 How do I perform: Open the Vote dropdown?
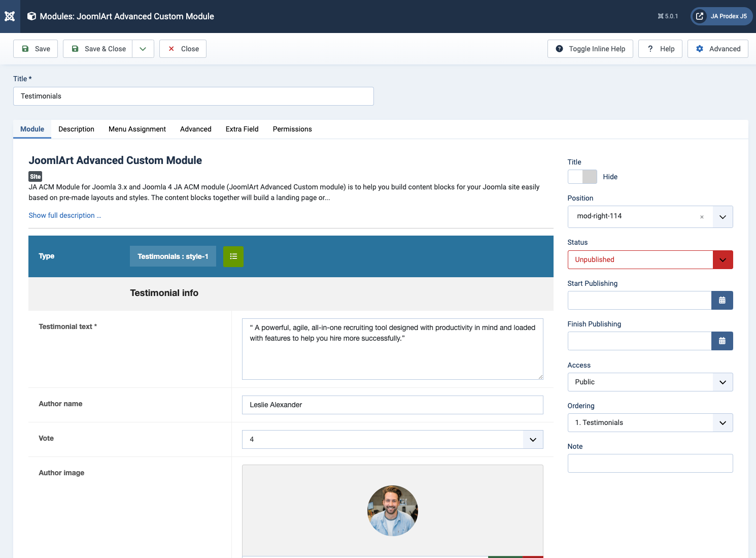click(x=393, y=439)
